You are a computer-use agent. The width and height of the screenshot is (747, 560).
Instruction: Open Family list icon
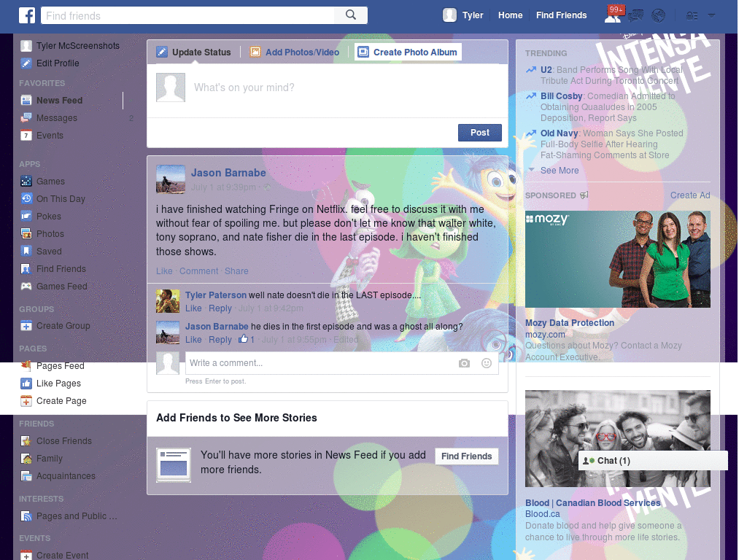click(26, 459)
